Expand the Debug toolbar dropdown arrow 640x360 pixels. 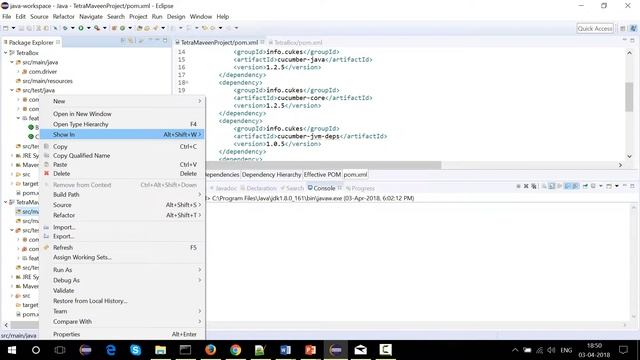tap(73, 28)
